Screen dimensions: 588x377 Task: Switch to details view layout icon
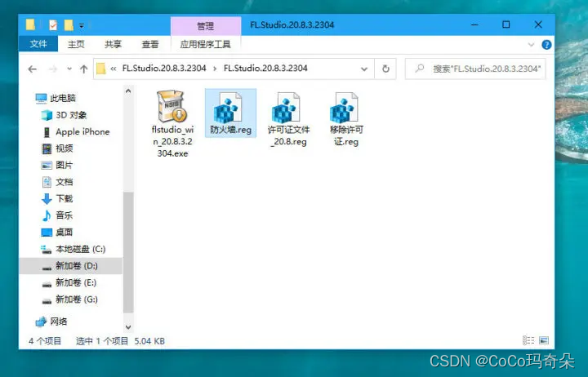click(528, 340)
